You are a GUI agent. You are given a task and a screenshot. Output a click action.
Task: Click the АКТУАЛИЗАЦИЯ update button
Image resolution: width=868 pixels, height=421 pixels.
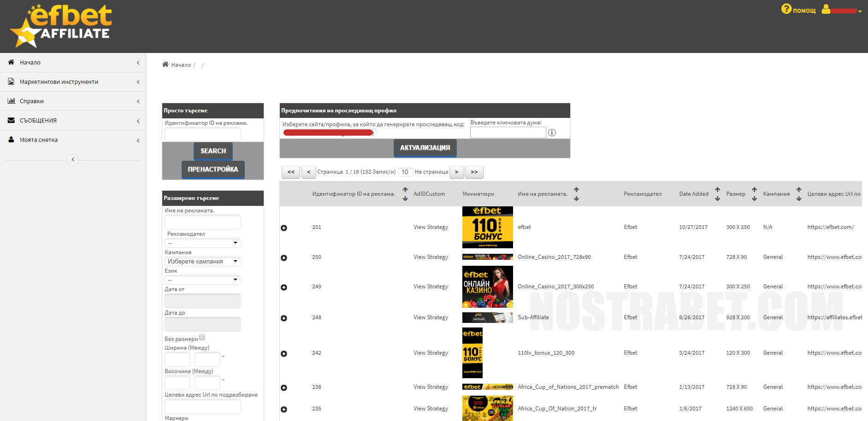pyautogui.click(x=425, y=147)
